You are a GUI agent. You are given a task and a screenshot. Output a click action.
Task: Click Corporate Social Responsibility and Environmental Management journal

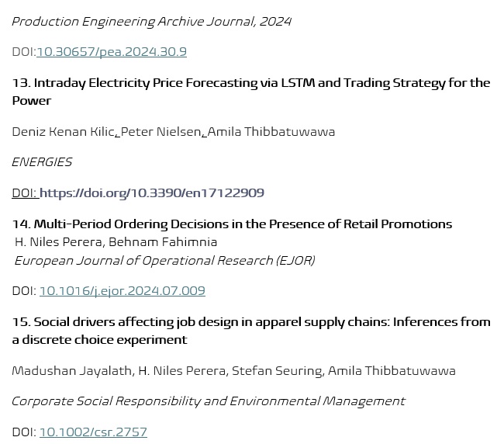coord(208,401)
